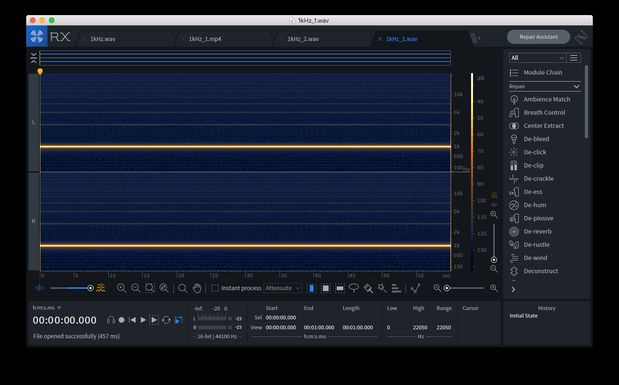The width and height of the screenshot is (619, 385).
Task: Open the All module filter dropdown
Action: (x=537, y=58)
